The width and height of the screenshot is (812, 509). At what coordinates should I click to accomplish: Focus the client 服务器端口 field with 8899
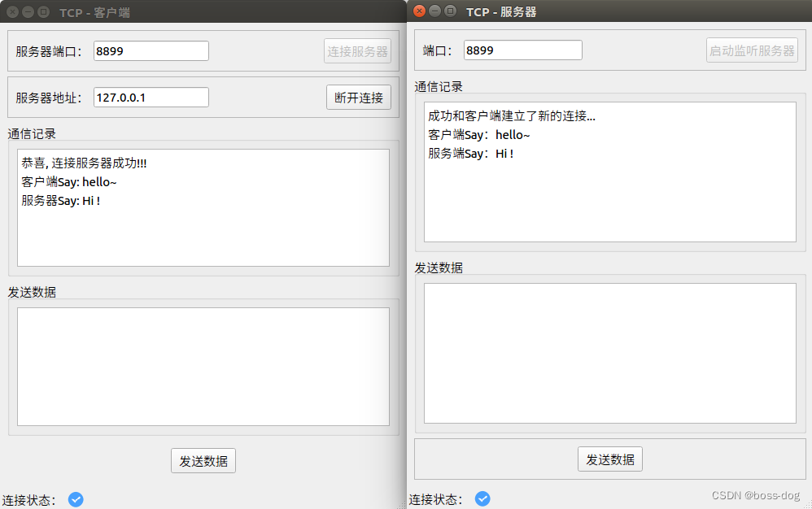[x=151, y=51]
